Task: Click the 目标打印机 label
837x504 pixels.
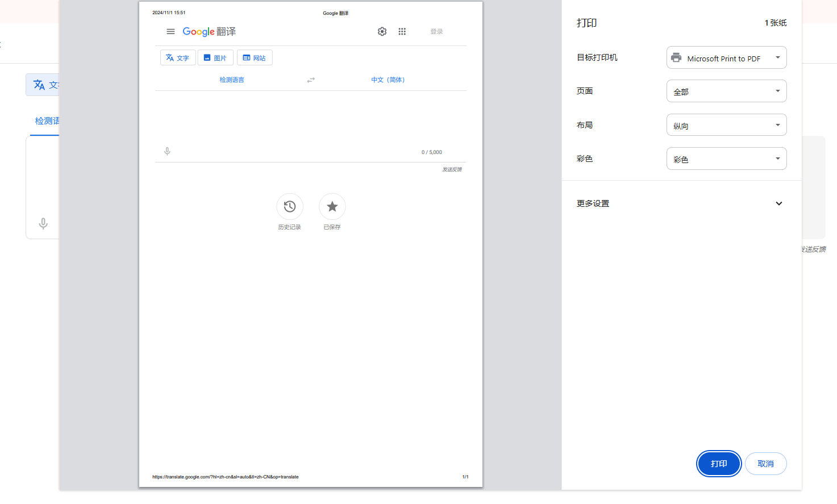Action: [597, 57]
